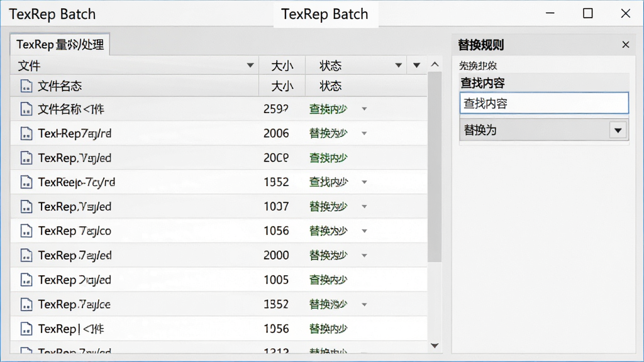
Task: Open status dropdown in the 1952 row
Action: tap(364, 182)
